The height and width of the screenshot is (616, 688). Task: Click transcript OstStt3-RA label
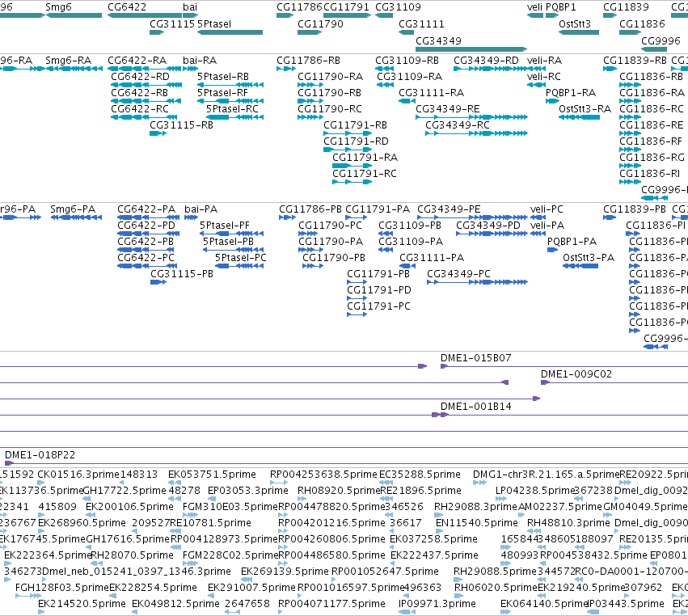click(x=585, y=109)
